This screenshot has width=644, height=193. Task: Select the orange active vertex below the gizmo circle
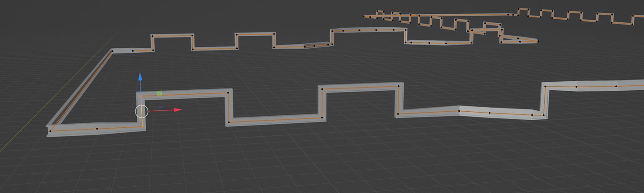pos(143,126)
